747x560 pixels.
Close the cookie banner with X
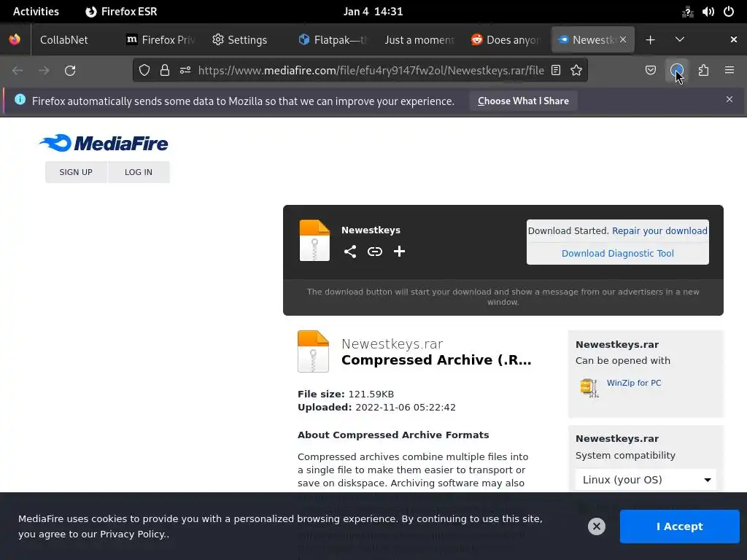(x=597, y=526)
